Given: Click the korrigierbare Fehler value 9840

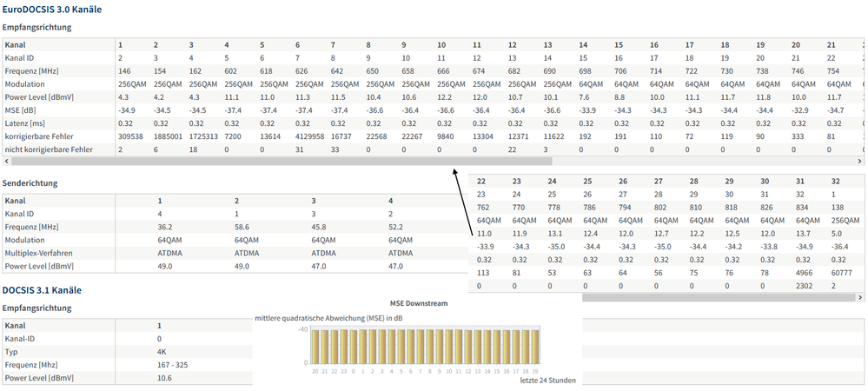Looking at the screenshot, I should (x=446, y=136).
